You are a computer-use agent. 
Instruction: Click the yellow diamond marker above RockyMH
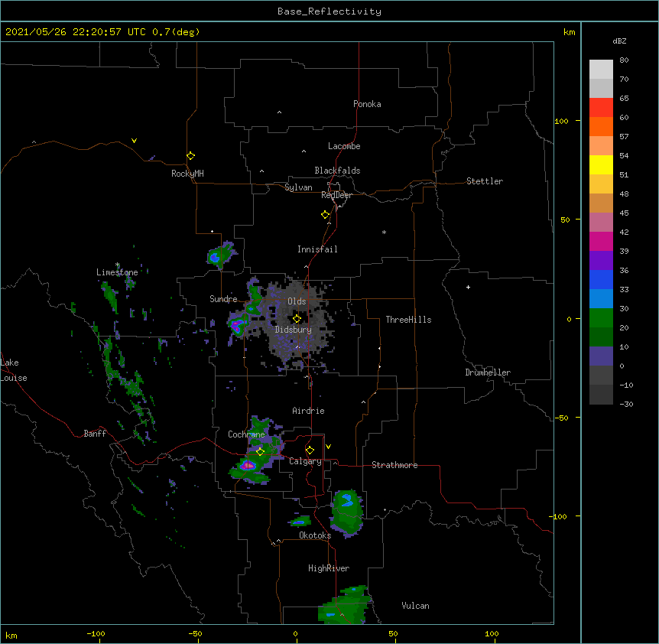point(191,156)
